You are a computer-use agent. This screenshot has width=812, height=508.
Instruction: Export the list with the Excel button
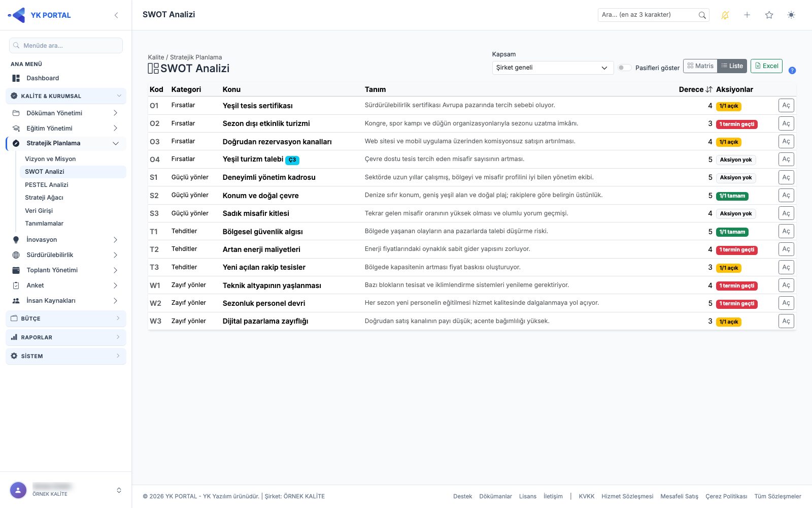[766, 66]
